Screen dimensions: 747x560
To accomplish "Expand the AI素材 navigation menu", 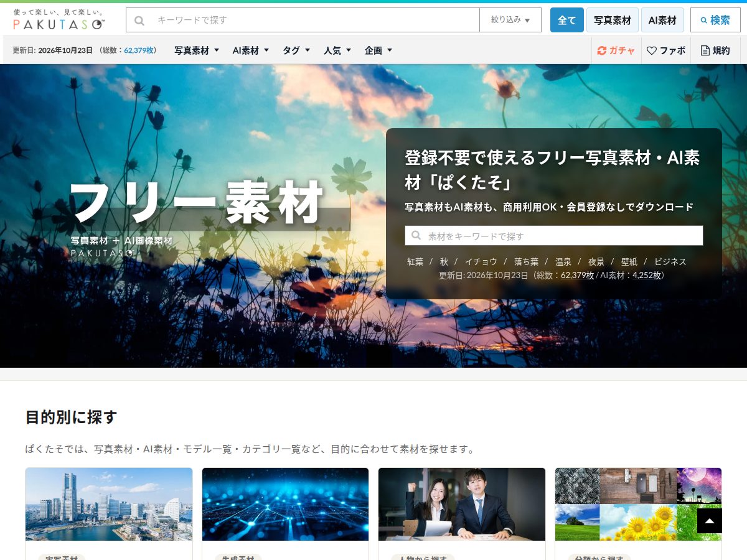I will coord(251,50).
